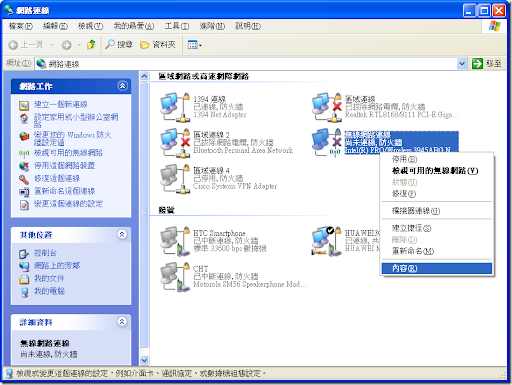Click the 我的文件 link

tap(49, 278)
